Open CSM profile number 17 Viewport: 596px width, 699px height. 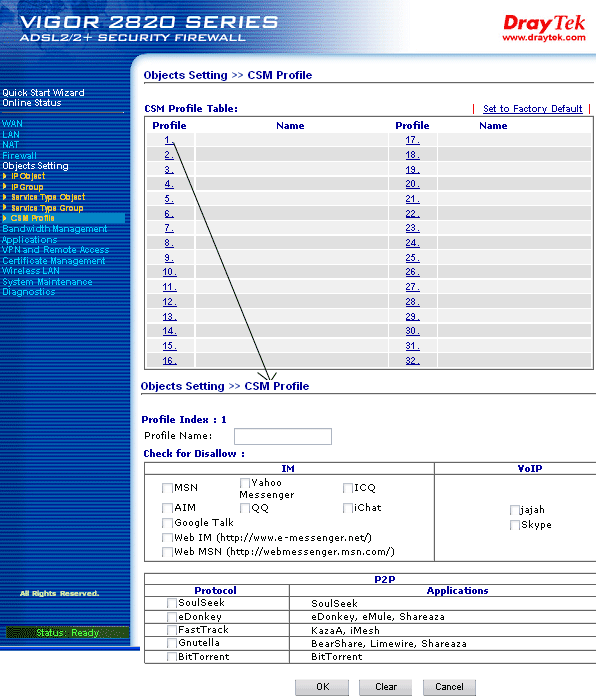click(x=412, y=140)
